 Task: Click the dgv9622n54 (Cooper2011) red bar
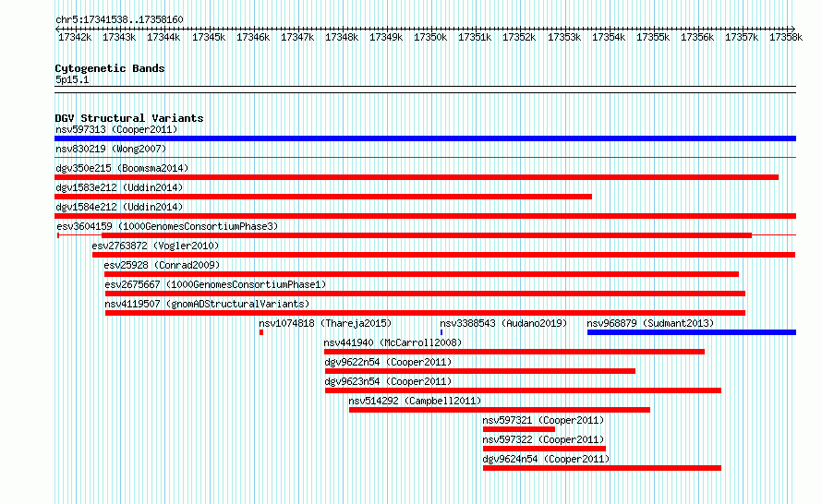pos(480,371)
